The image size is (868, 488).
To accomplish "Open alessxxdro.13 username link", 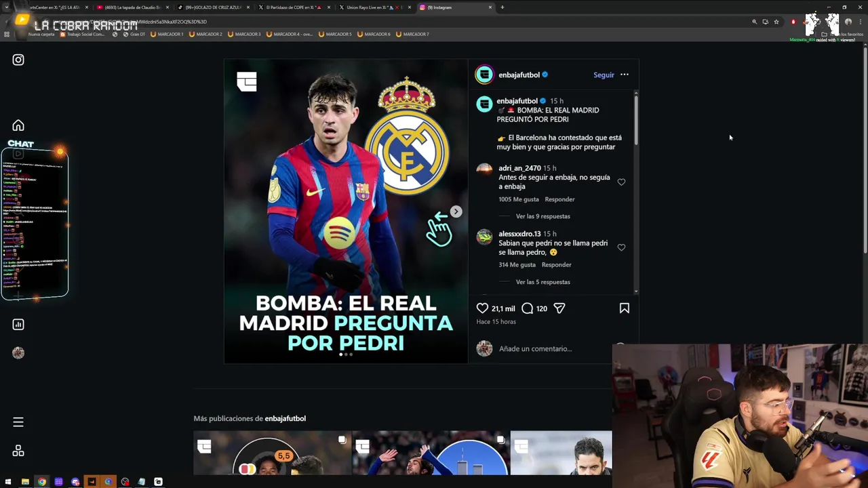I will [x=519, y=234].
